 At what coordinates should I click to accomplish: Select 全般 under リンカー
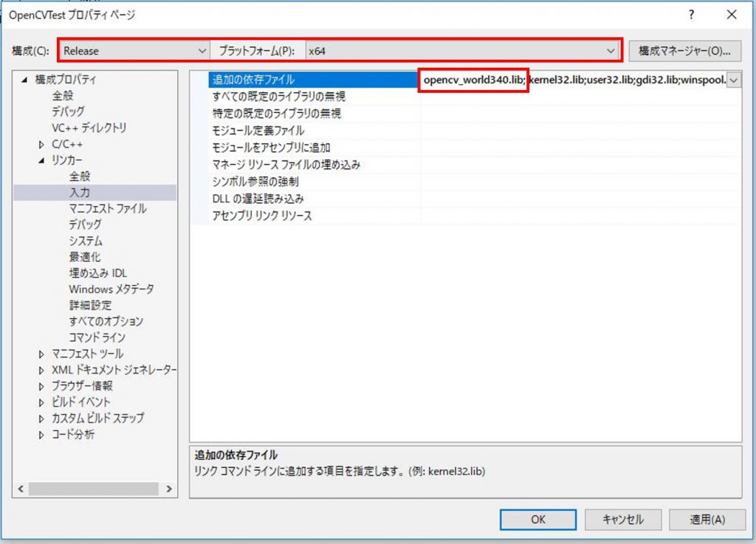pos(80,177)
